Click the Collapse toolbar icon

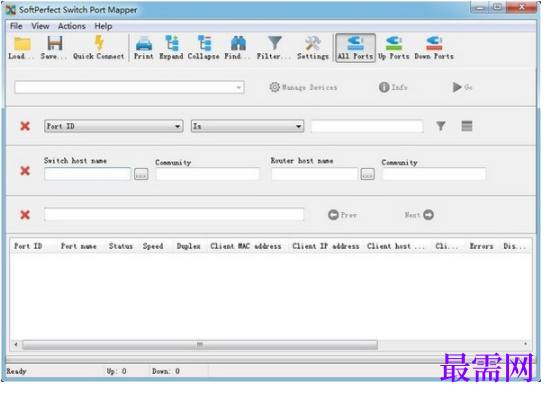click(x=204, y=43)
